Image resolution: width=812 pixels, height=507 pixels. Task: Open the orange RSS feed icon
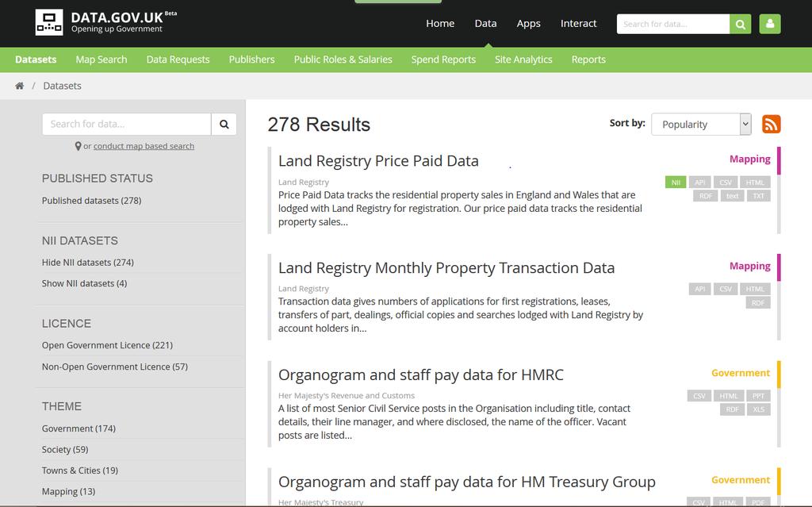(771, 124)
